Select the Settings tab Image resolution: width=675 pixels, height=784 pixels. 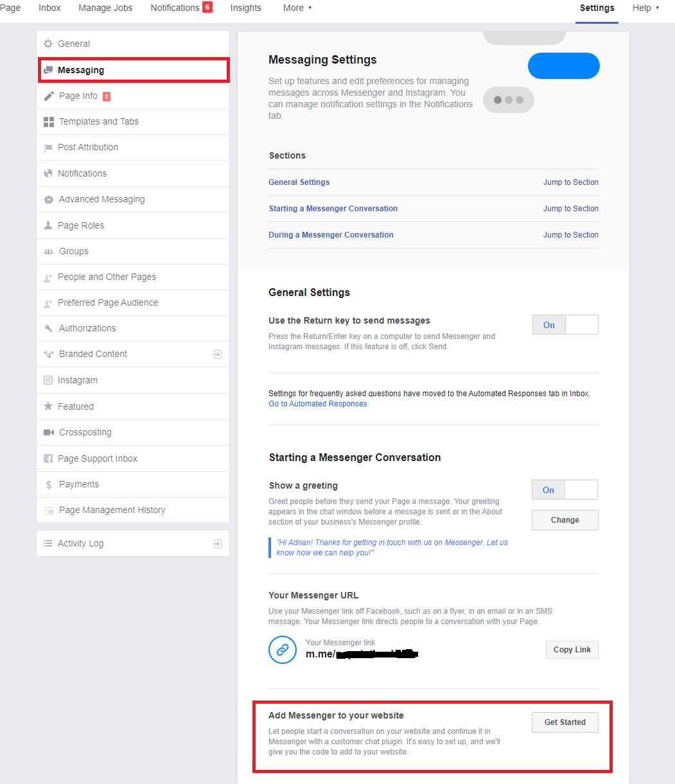point(597,8)
